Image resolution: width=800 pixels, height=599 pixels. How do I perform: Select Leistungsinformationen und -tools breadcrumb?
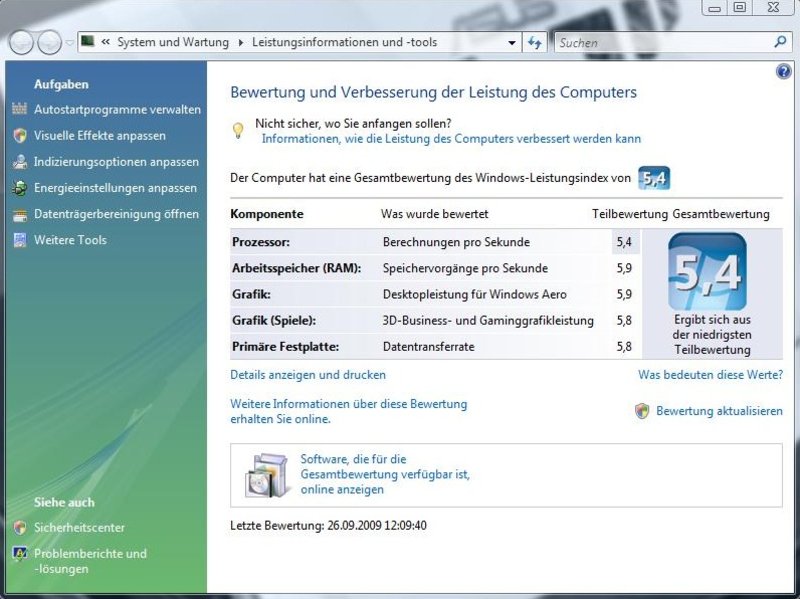[x=344, y=42]
